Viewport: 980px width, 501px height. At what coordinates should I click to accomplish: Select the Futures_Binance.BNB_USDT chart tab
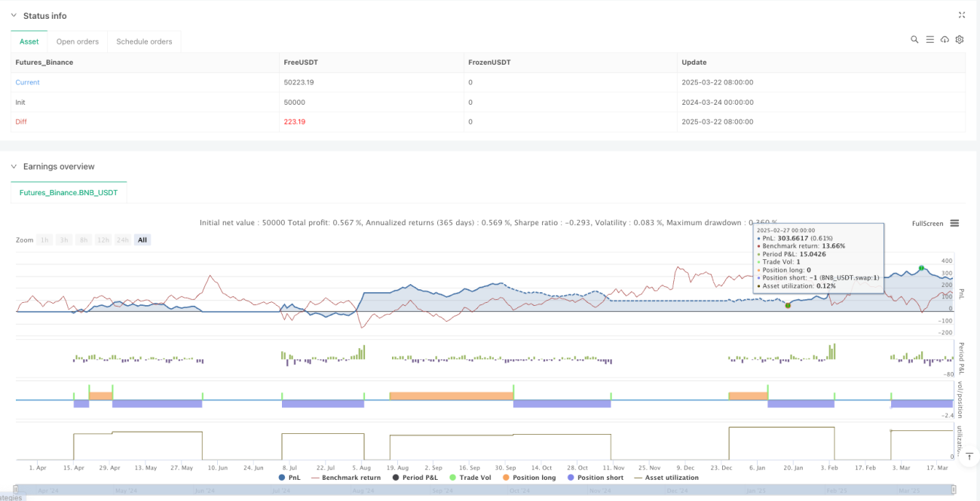(x=69, y=193)
